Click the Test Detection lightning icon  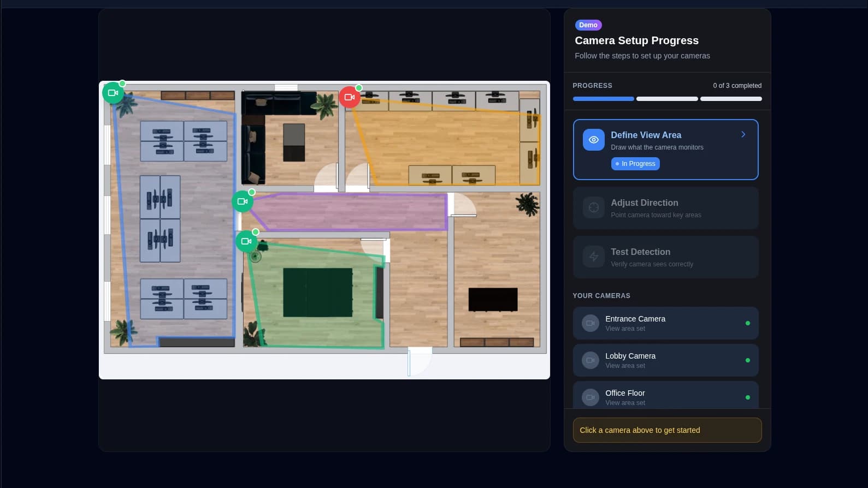(594, 257)
